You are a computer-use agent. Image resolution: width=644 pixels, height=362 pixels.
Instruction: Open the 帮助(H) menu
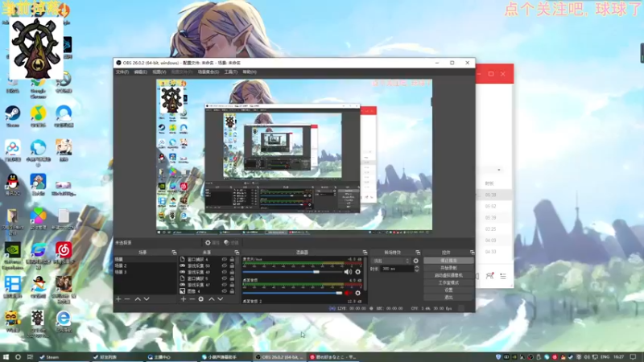[x=250, y=72]
